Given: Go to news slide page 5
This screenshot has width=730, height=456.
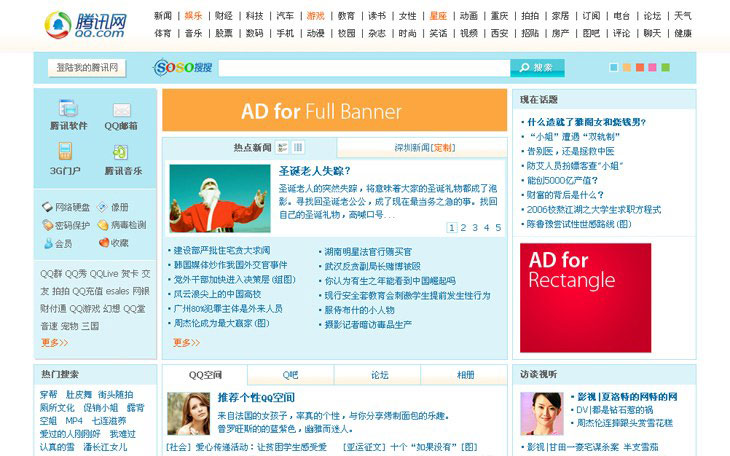Looking at the screenshot, I should pyautogui.click(x=498, y=227).
